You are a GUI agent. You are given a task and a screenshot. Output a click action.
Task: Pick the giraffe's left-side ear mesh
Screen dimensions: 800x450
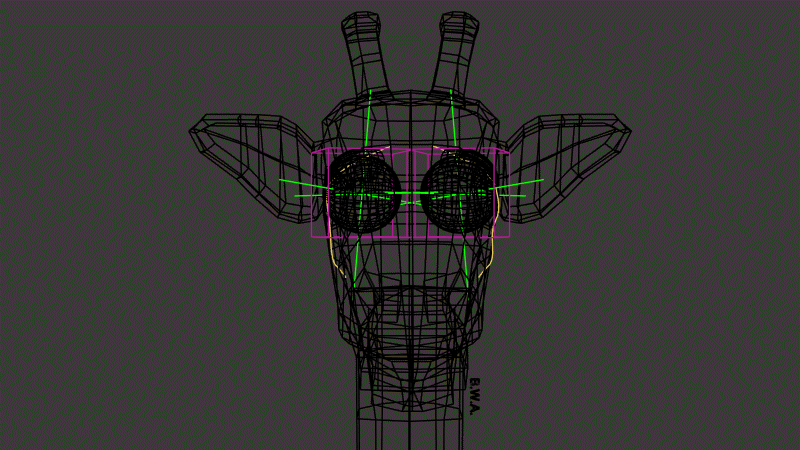253,167
